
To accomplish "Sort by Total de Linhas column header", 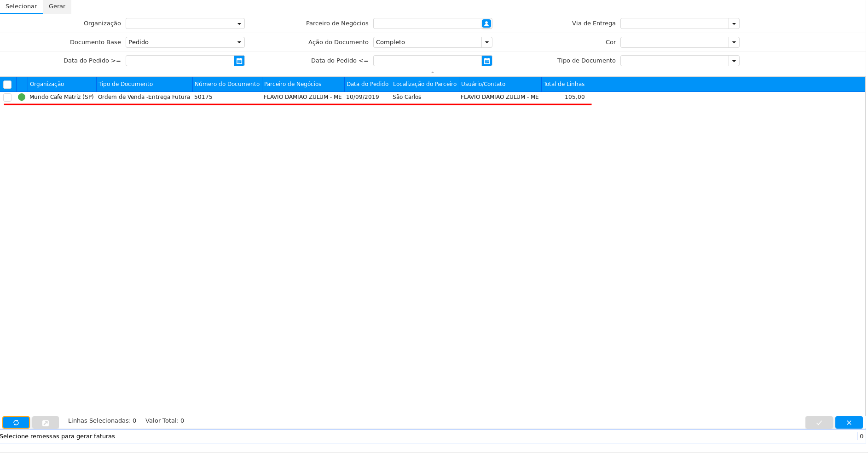I will point(564,84).
